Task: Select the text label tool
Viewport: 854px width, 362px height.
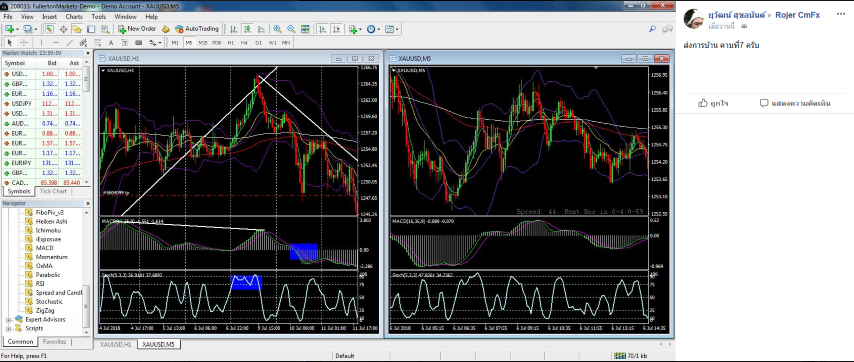Action: [x=111, y=42]
